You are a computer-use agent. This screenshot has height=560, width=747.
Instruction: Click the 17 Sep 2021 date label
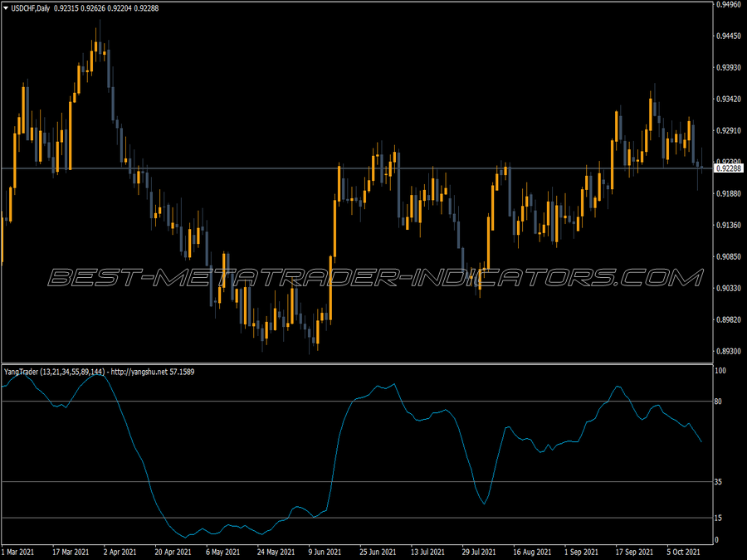634,553
